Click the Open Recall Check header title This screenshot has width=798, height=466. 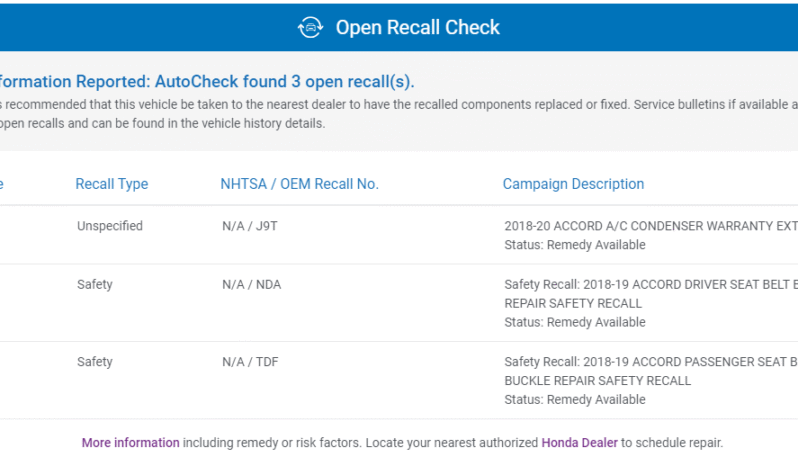(417, 28)
